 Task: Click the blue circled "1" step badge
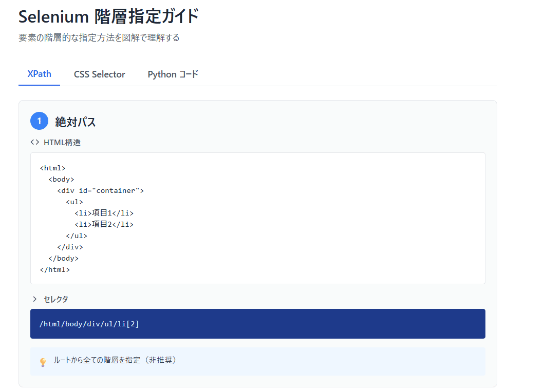tap(39, 121)
